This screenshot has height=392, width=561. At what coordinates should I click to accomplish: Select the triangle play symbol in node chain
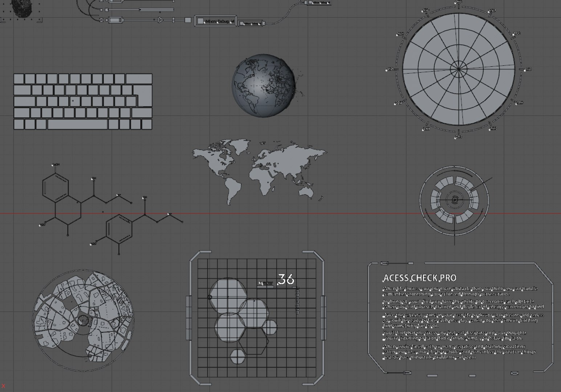[160, 20]
